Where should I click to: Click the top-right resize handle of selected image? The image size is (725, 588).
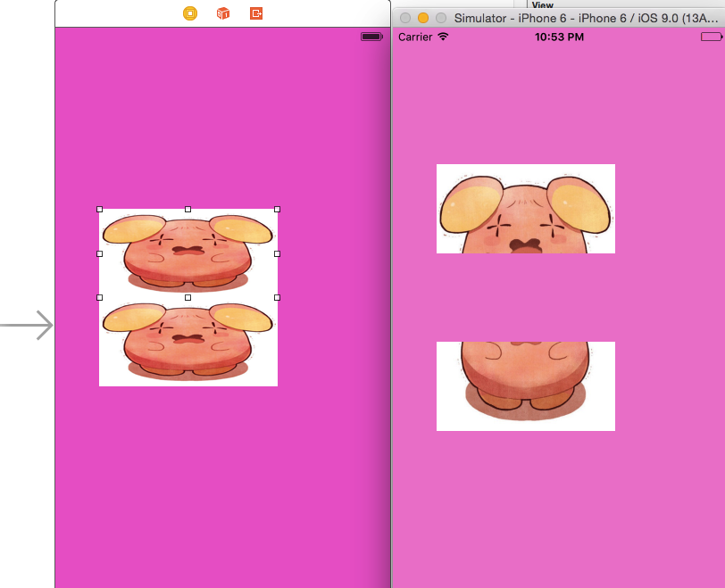click(x=277, y=210)
